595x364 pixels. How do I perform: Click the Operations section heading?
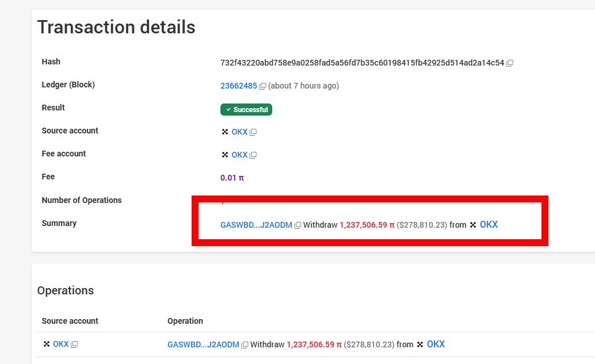coord(65,290)
